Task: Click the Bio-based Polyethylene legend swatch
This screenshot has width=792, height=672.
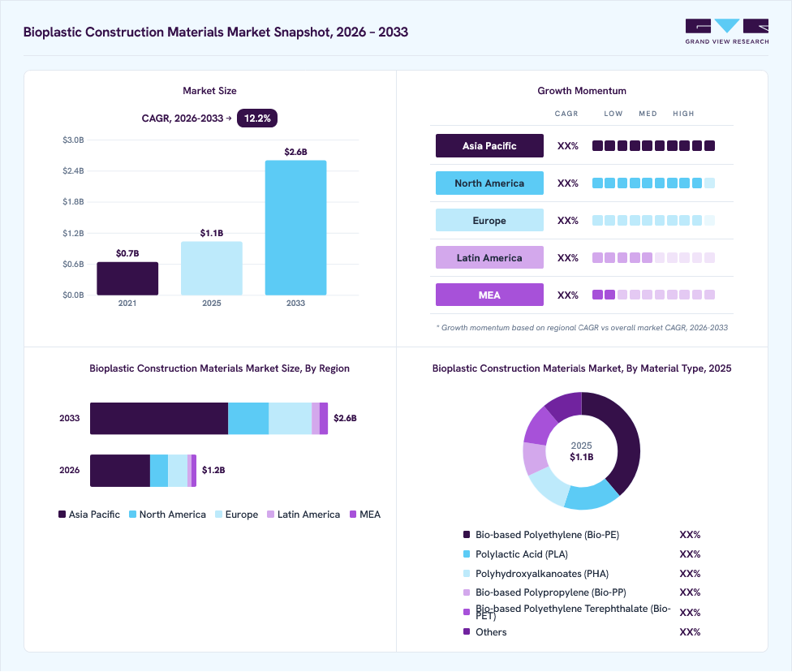Action: click(x=467, y=535)
